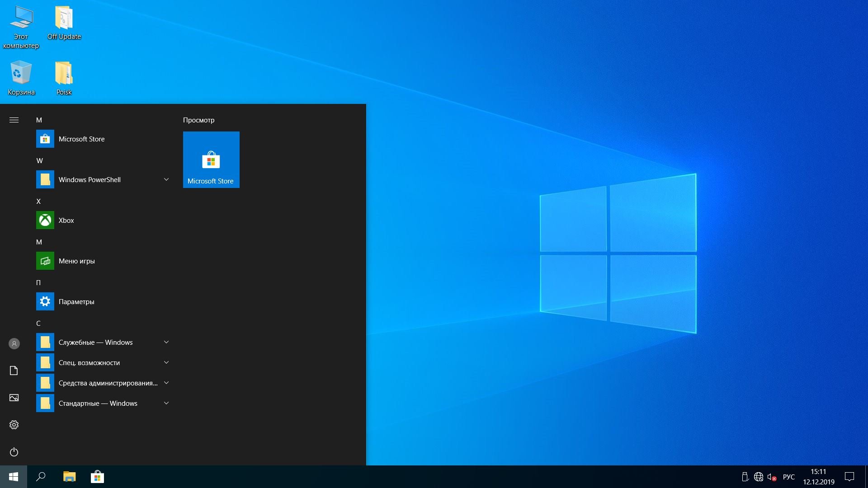Select Microsoft Store tile in Просмотр
This screenshot has width=868, height=488.
coord(210,159)
